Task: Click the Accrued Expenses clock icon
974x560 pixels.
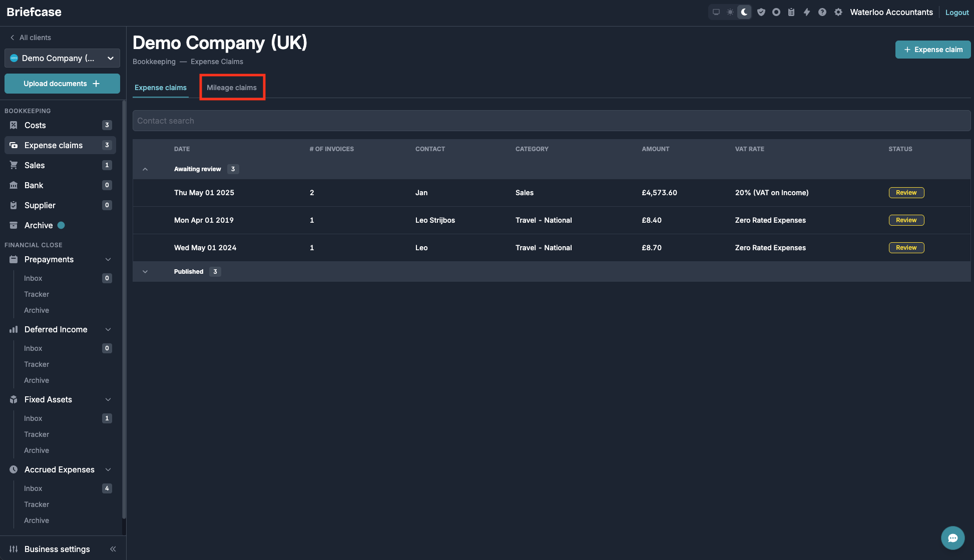Action: tap(14, 469)
